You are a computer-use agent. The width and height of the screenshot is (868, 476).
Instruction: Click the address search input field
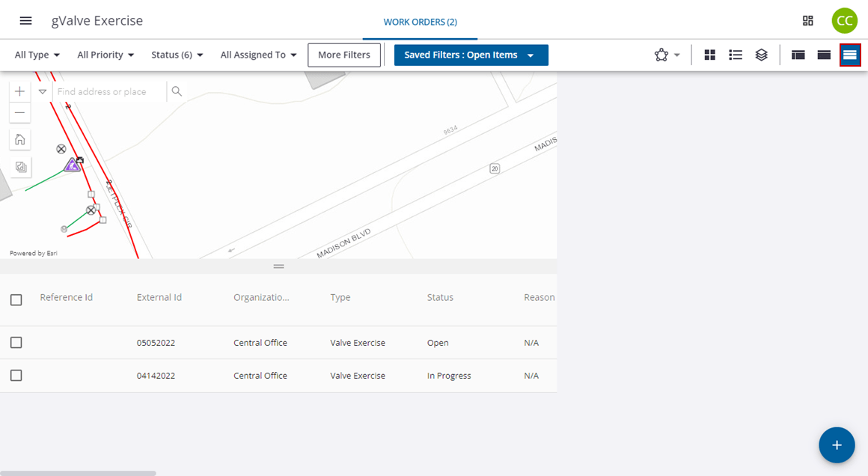click(105, 91)
